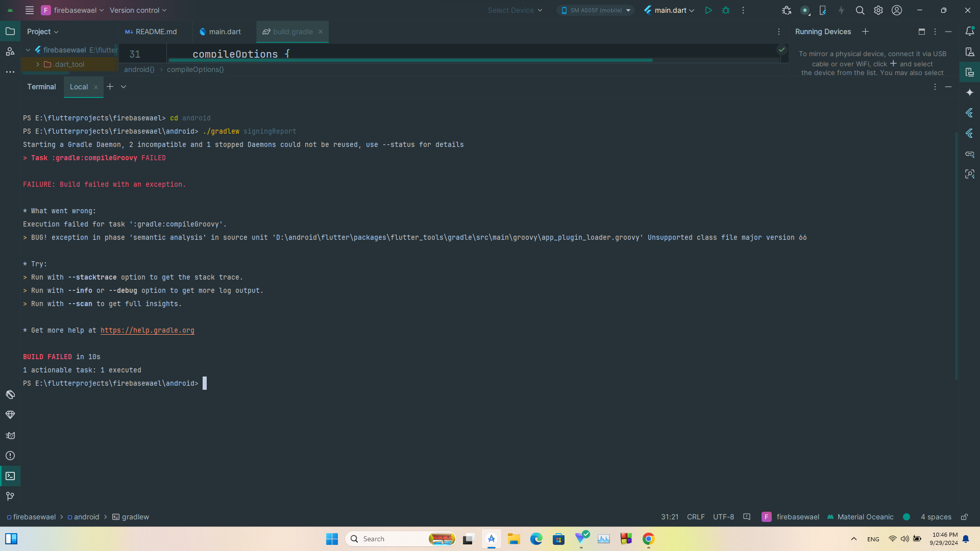980x551 pixels.
Task: Toggle read-only lock icon in status bar
Action: click(964, 517)
